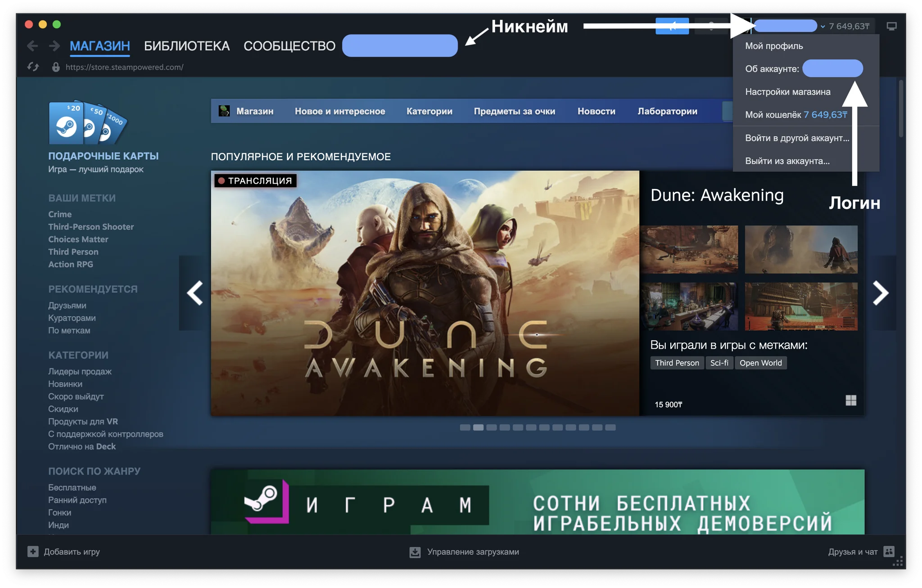Image resolution: width=922 pixels, height=588 pixels.
Task: Click the Windows platform icon on Dune
Action: click(x=851, y=400)
